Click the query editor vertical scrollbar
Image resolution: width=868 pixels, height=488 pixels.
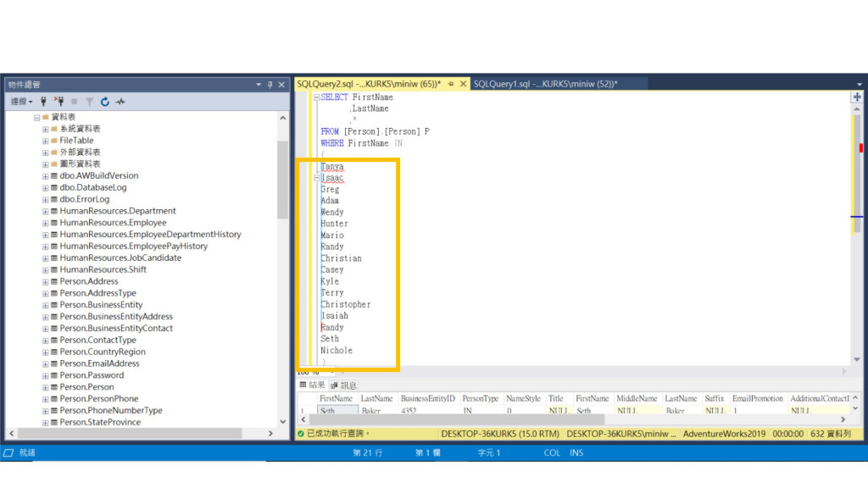click(857, 175)
